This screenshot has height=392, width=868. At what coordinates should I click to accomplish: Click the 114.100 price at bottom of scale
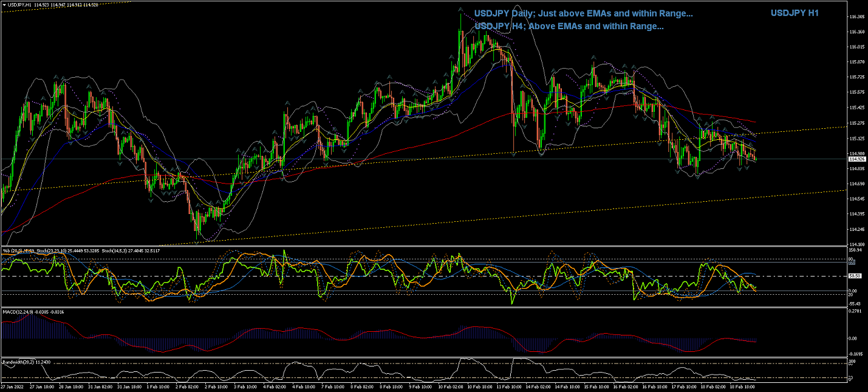pos(856,244)
